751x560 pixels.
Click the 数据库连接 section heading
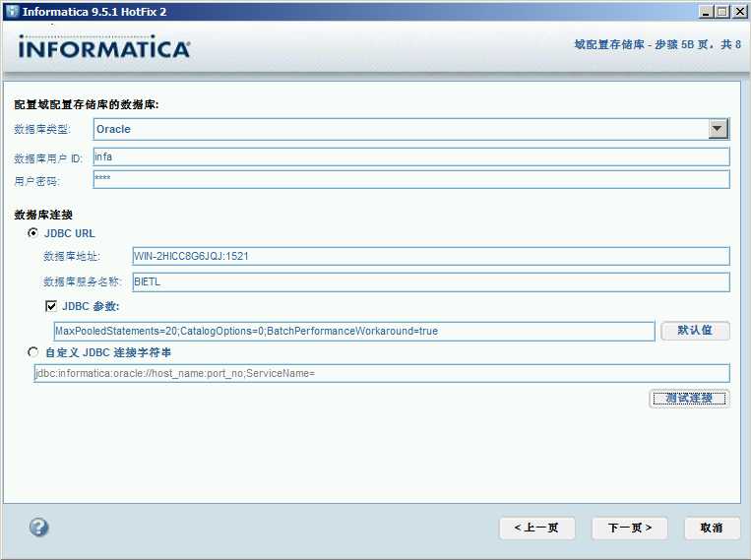43,215
